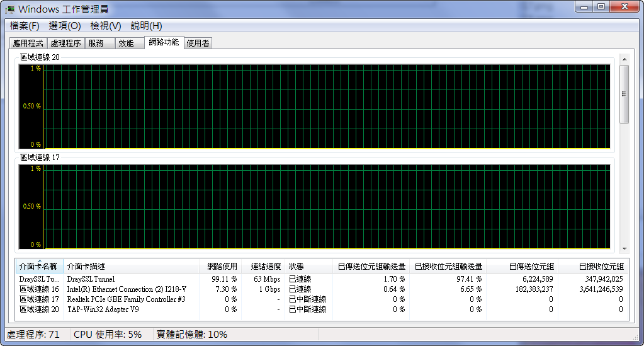Select the DraySSL Tu... adapter row

pyautogui.click(x=322, y=279)
